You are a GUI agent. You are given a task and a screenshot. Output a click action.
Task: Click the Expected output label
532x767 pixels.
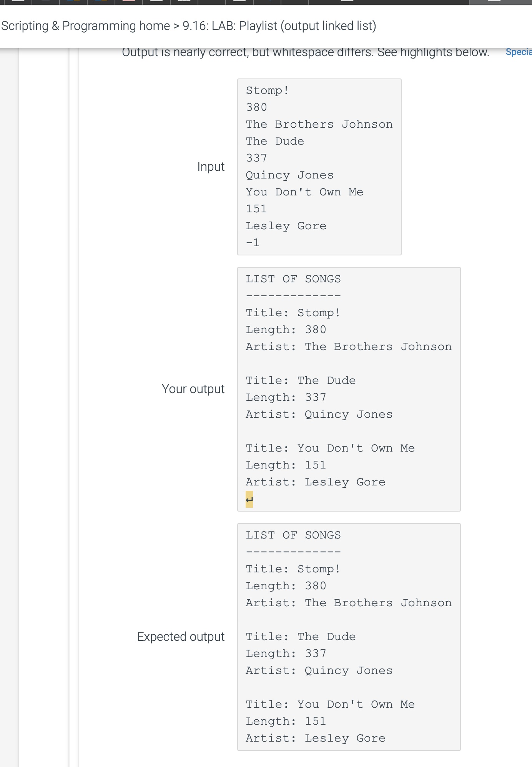pyautogui.click(x=181, y=637)
